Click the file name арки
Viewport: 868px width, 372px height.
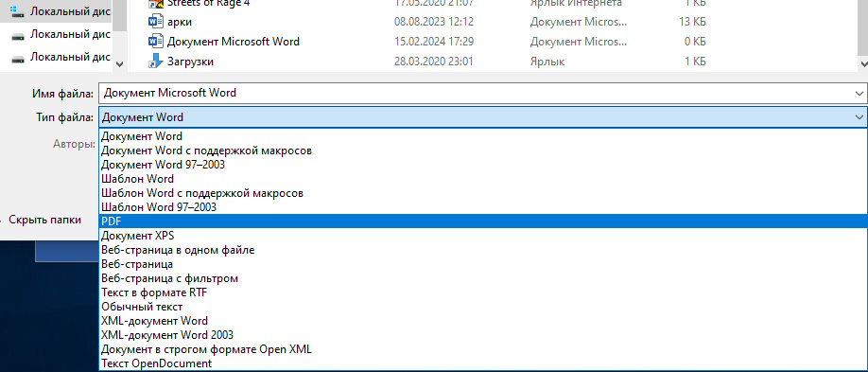[x=180, y=22]
